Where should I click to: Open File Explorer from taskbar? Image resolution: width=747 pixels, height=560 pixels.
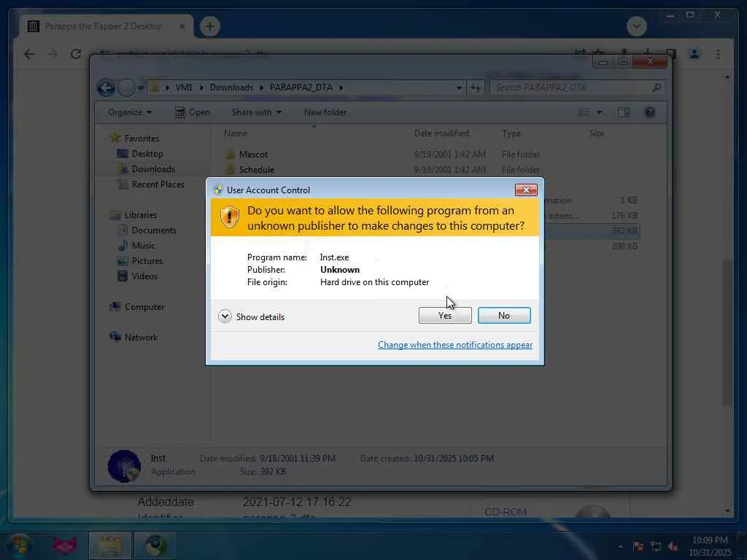coord(110,545)
